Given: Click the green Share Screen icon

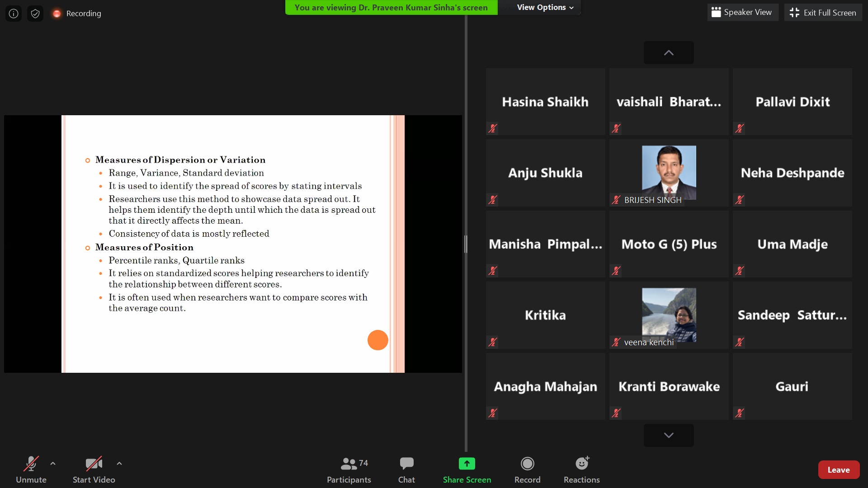Looking at the screenshot, I should [x=467, y=464].
